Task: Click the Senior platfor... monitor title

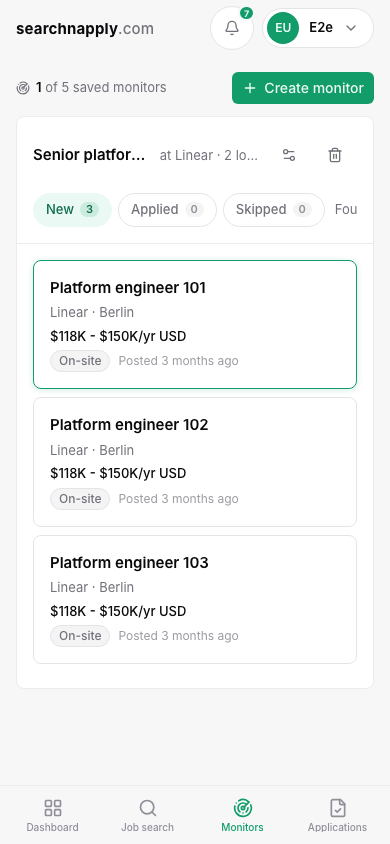Action: tap(89, 155)
